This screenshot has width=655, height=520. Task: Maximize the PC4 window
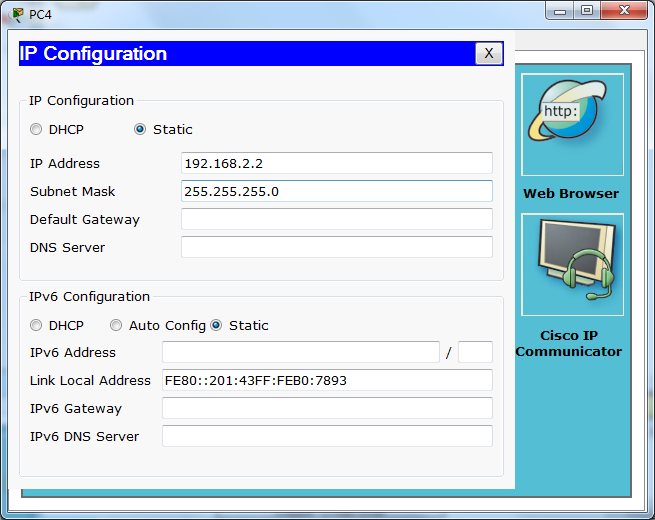click(x=587, y=11)
